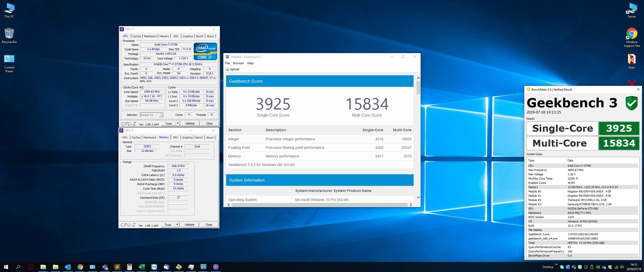Click the green shield checkmark in BenchMate

[x=631, y=103]
